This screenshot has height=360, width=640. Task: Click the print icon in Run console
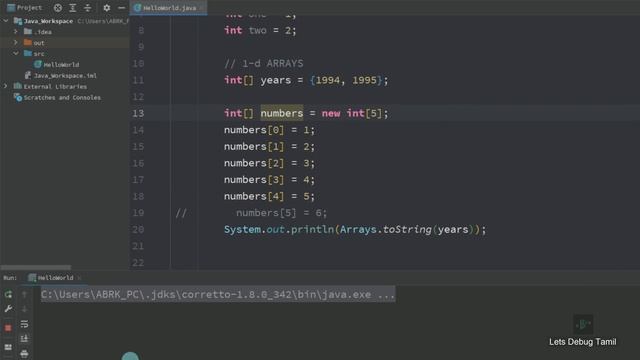24,353
